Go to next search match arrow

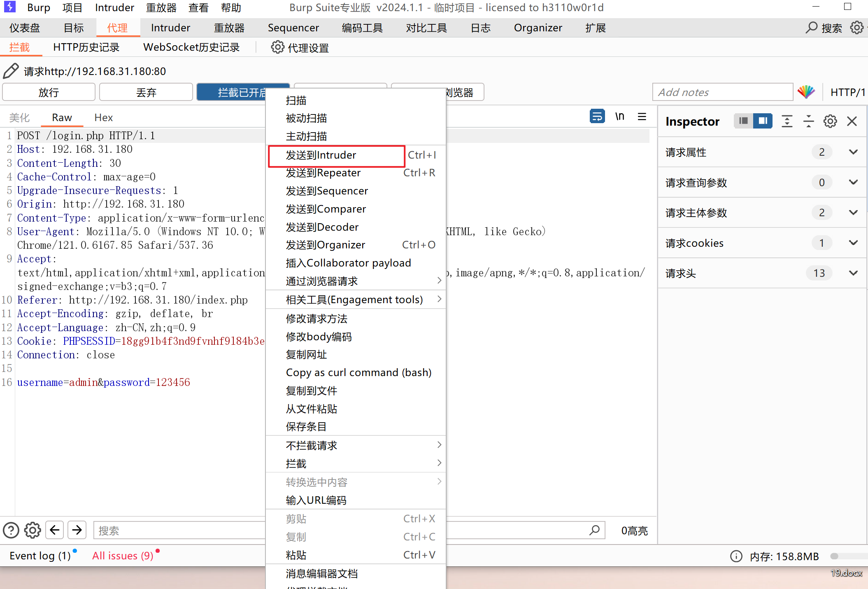[77, 530]
